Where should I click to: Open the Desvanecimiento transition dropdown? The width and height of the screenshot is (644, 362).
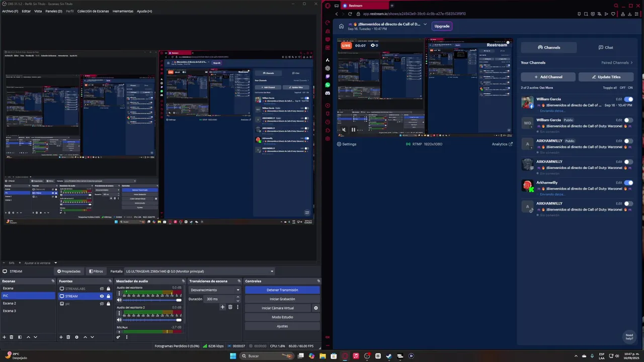click(x=215, y=290)
